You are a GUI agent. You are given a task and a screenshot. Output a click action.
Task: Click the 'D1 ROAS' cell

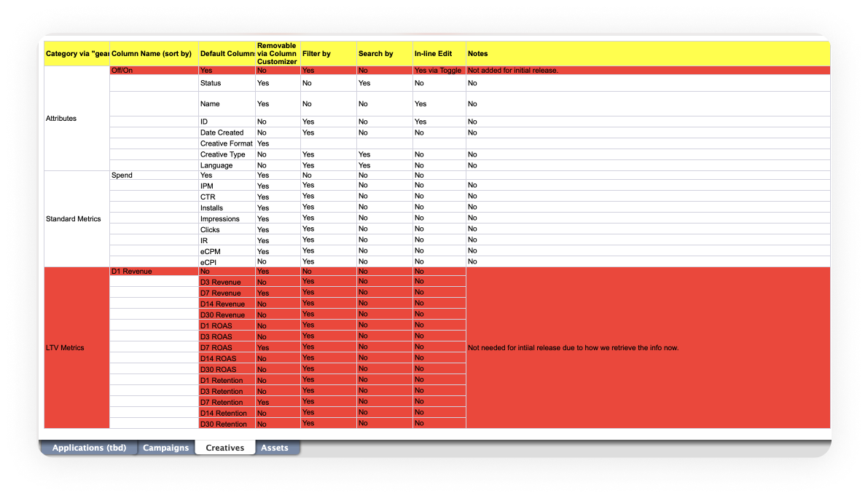227,325
